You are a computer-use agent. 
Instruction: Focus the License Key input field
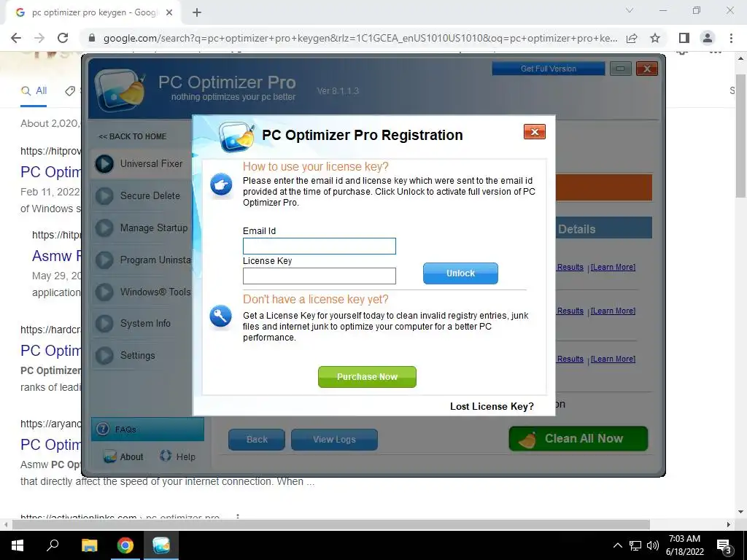(320, 276)
